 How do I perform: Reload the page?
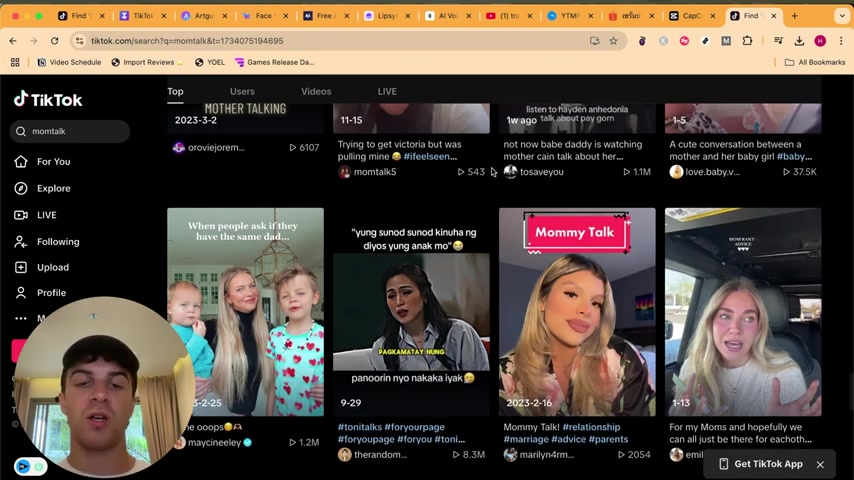(54, 41)
